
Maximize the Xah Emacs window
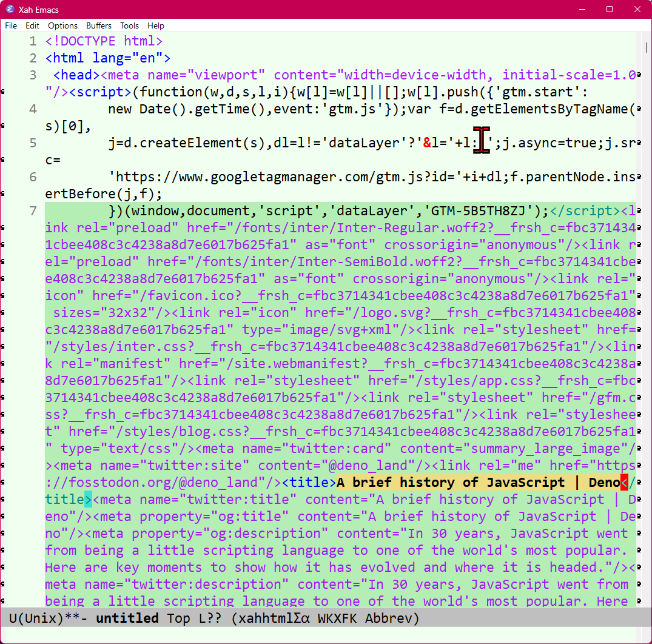(x=610, y=9)
